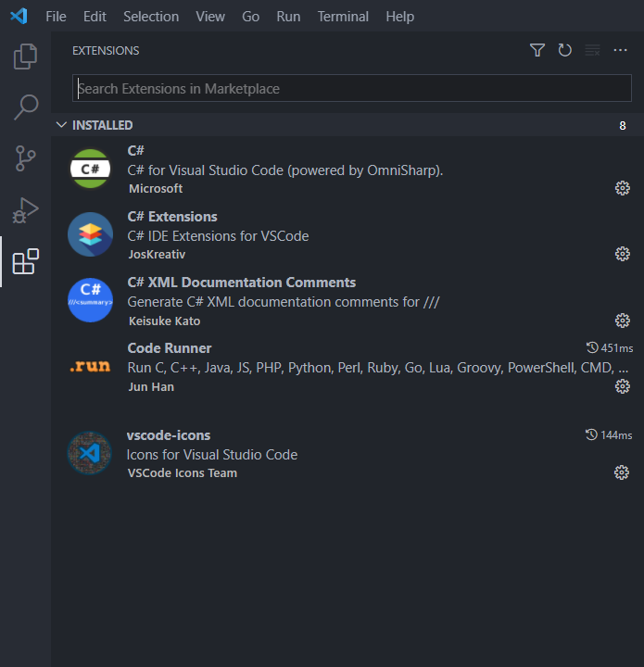644x667 pixels.
Task: Click the C# Extensions layered logo
Action: click(x=90, y=234)
